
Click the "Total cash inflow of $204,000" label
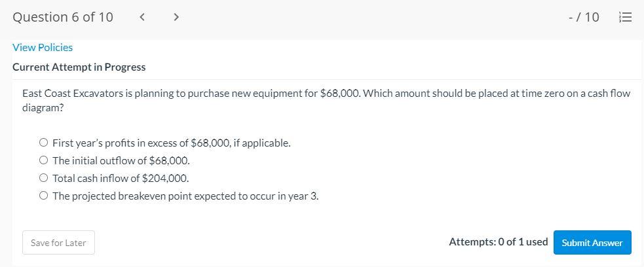click(x=121, y=178)
